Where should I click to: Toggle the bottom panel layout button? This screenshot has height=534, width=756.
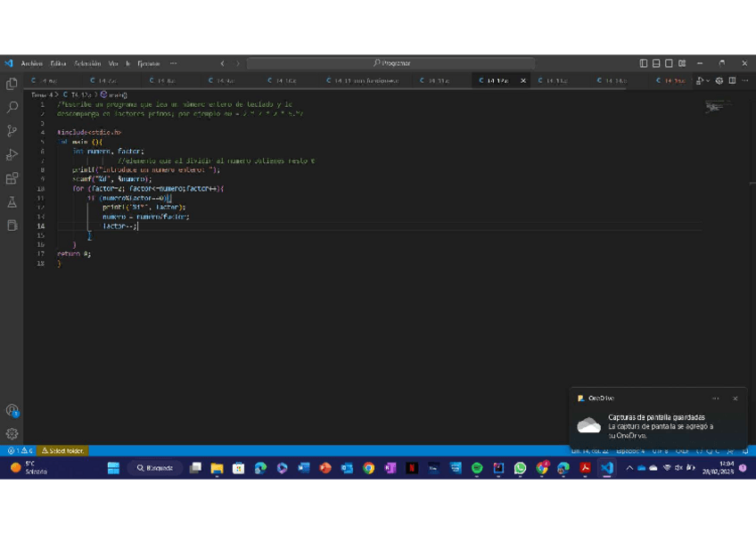pos(656,63)
